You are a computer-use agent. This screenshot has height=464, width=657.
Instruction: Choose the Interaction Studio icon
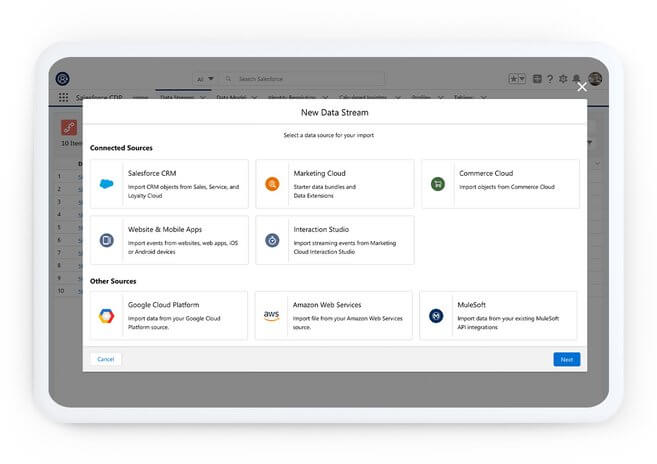tap(272, 240)
